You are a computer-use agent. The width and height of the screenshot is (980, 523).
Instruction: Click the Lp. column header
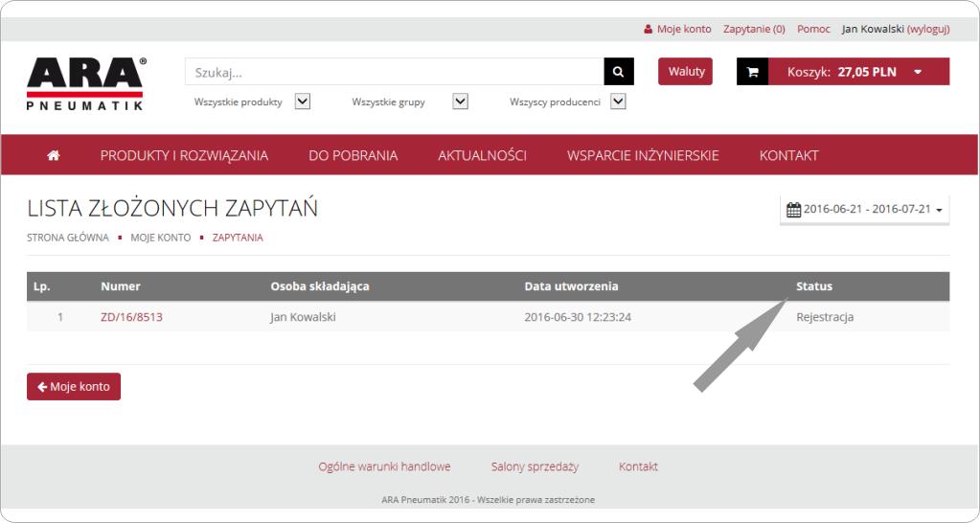click(x=42, y=286)
